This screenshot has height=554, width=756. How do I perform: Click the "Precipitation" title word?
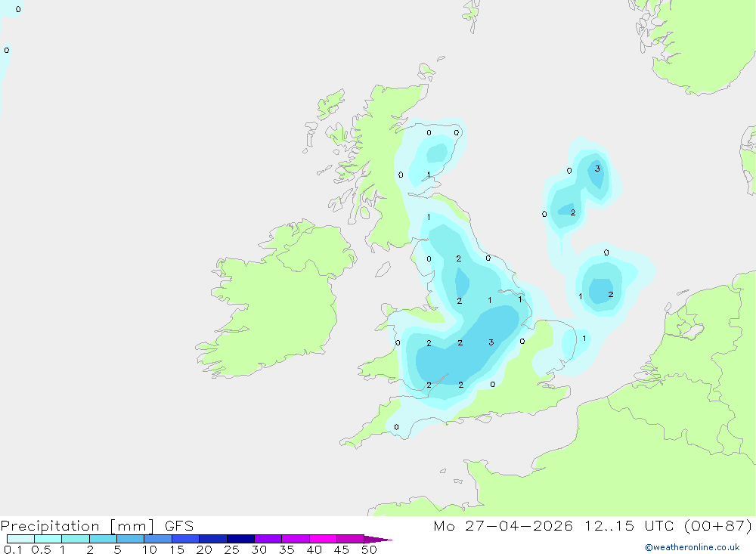(50, 526)
